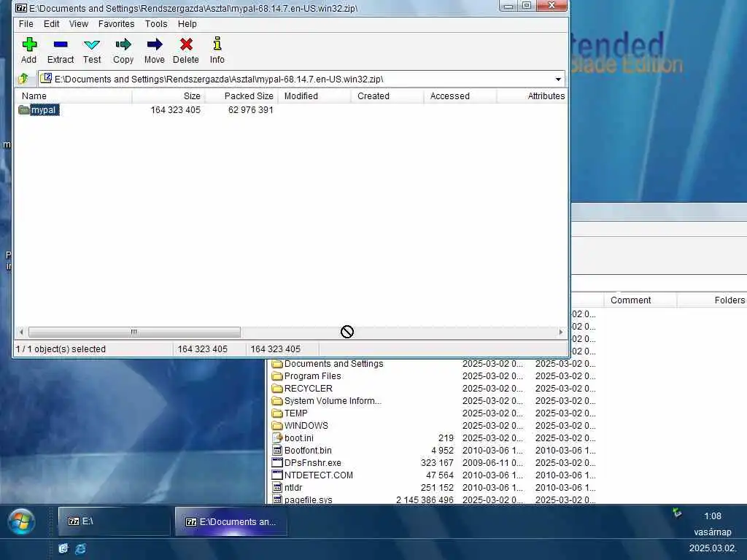Viewport: 747px width, 560px height.
Task: Select the RECYCLER folder icon
Action: (x=277, y=389)
